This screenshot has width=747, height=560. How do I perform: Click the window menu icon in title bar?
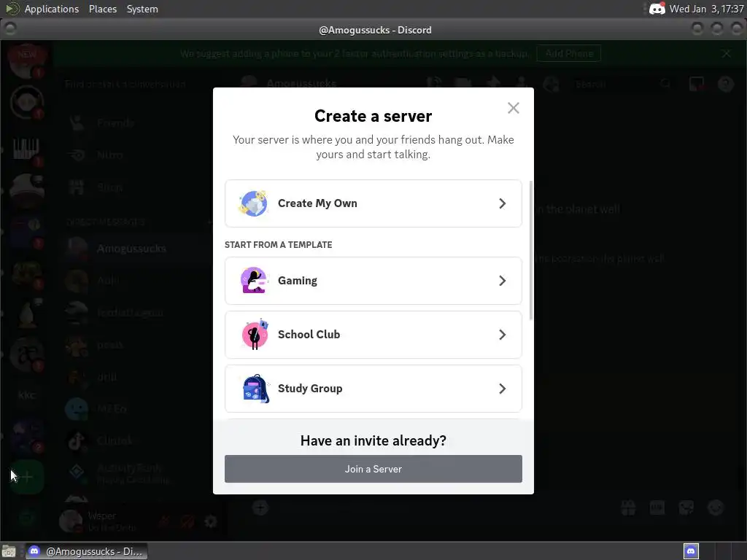tap(10, 28)
